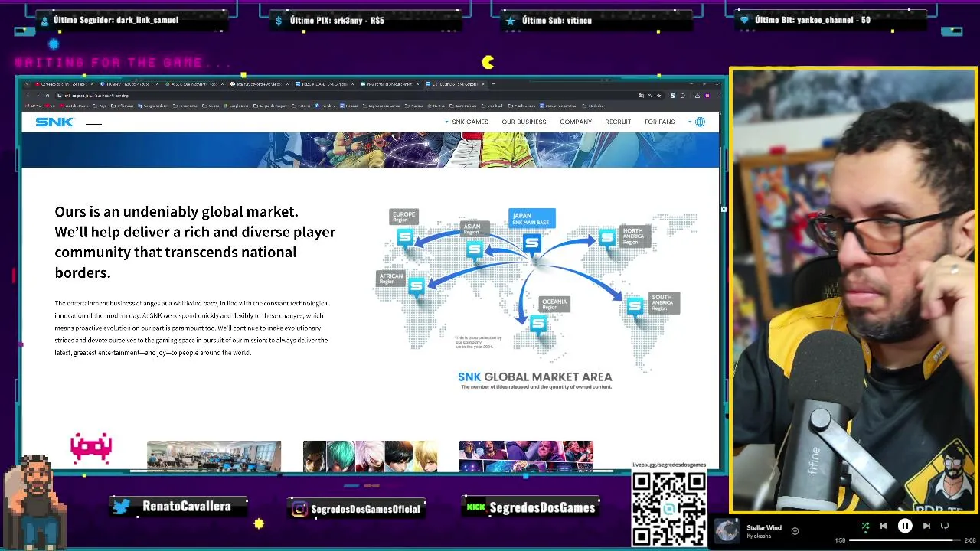Click the Stellar Wind album cover
Viewport: 980px width, 551px height.
[727, 530]
